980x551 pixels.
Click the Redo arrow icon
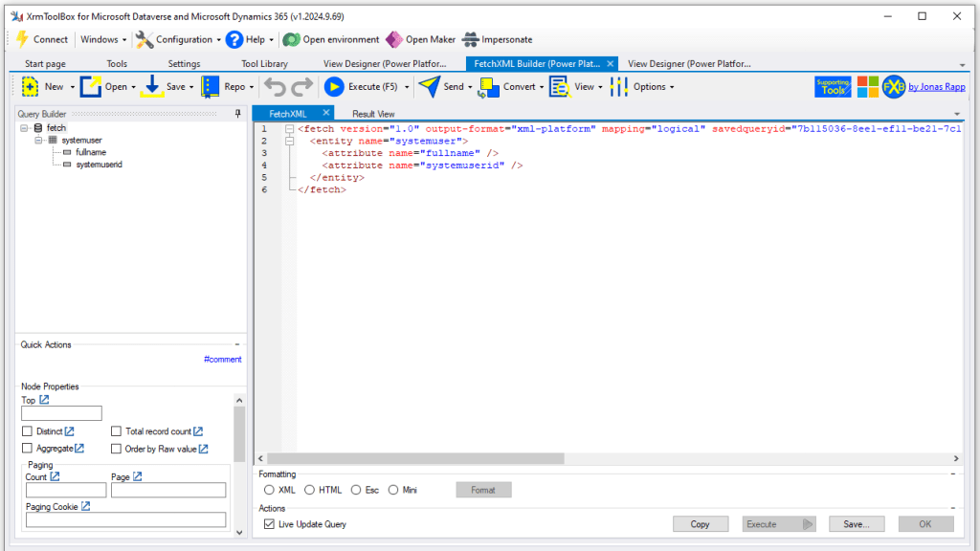(302, 87)
